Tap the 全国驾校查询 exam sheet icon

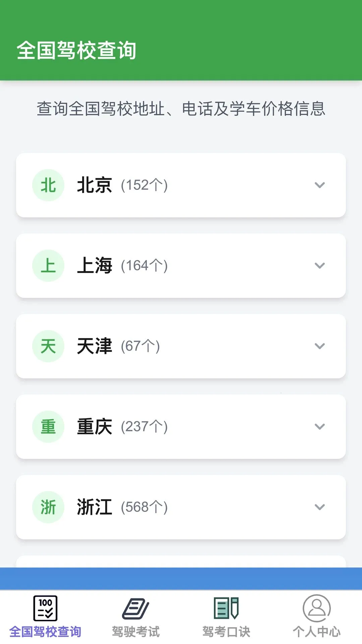tap(45, 608)
